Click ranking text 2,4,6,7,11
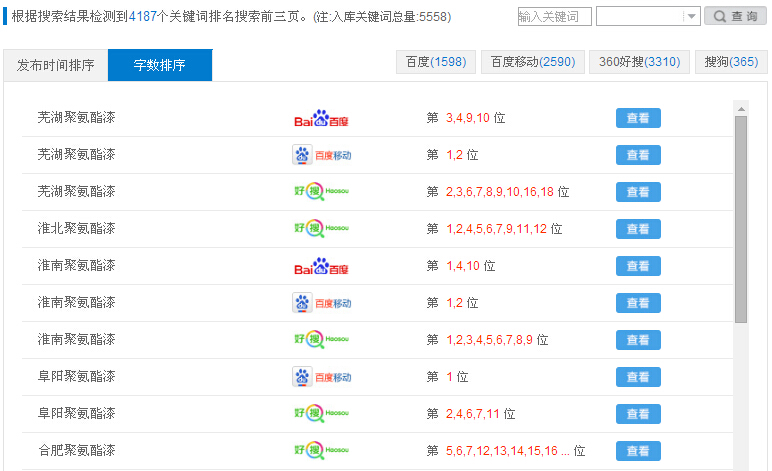The height and width of the screenshot is (471, 772). click(x=473, y=414)
